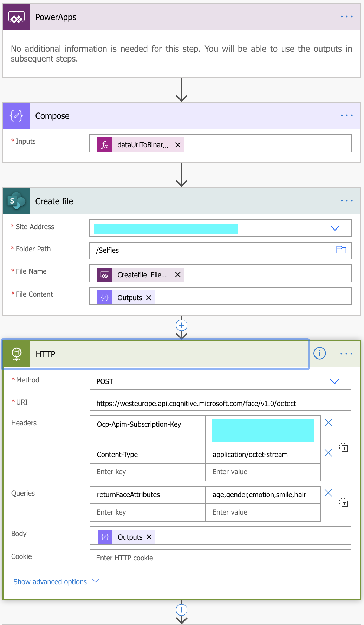Click the PowerApps icon in File Name token
Screen dimensions: 364x625
tap(105, 275)
